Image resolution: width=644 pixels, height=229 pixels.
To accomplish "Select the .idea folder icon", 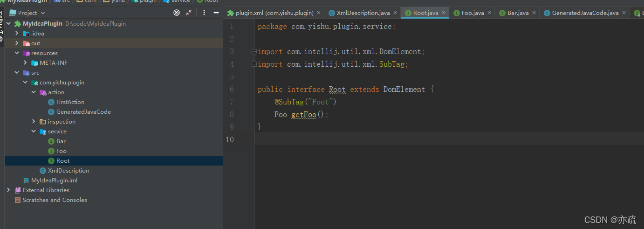I will click(x=26, y=34).
